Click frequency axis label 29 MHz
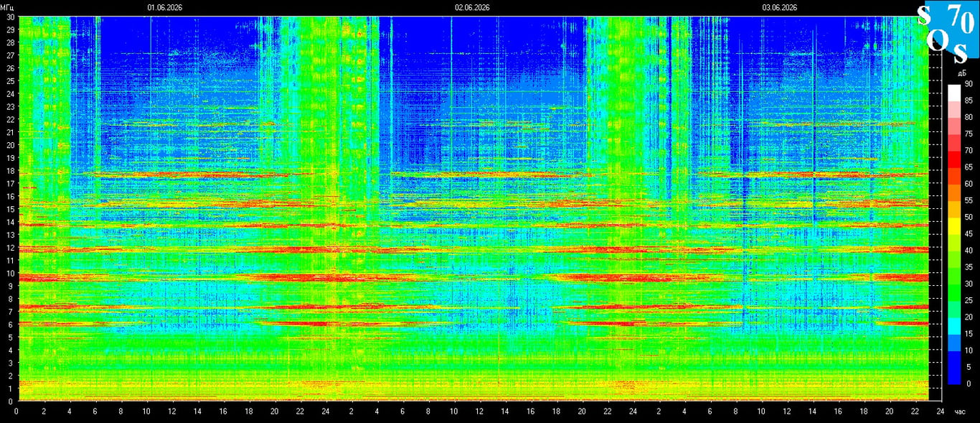 click(11, 29)
